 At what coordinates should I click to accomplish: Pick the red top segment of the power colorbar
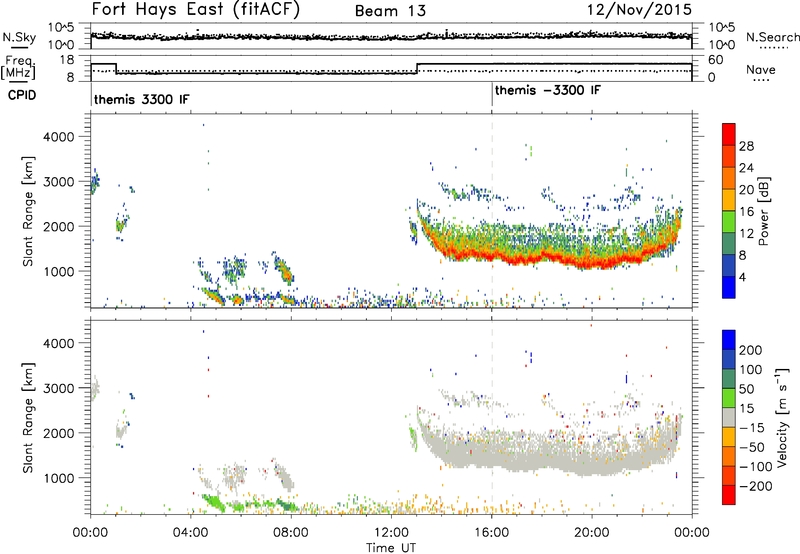coord(729,134)
